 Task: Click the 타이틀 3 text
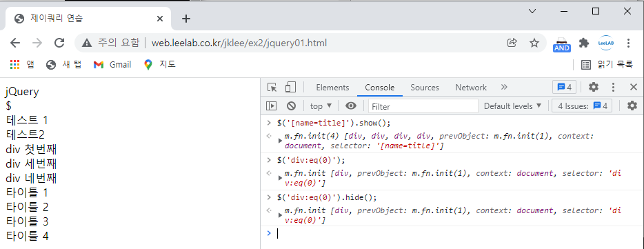(27, 222)
